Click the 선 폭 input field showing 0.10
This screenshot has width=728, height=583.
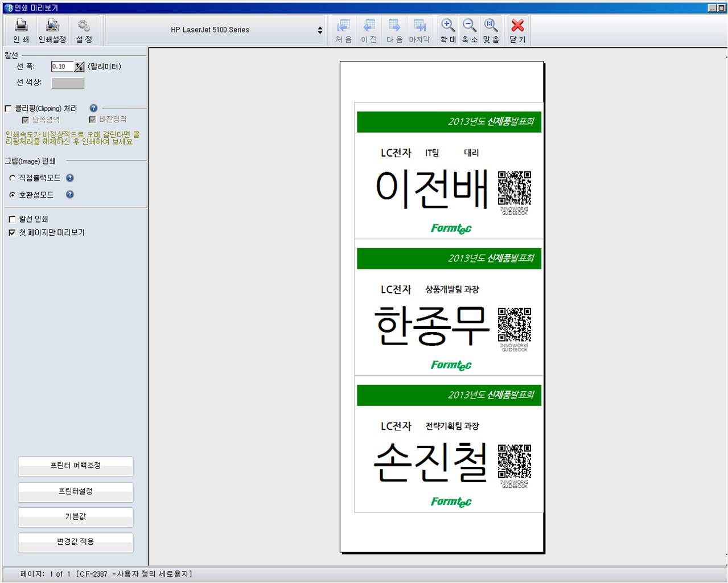click(62, 67)
